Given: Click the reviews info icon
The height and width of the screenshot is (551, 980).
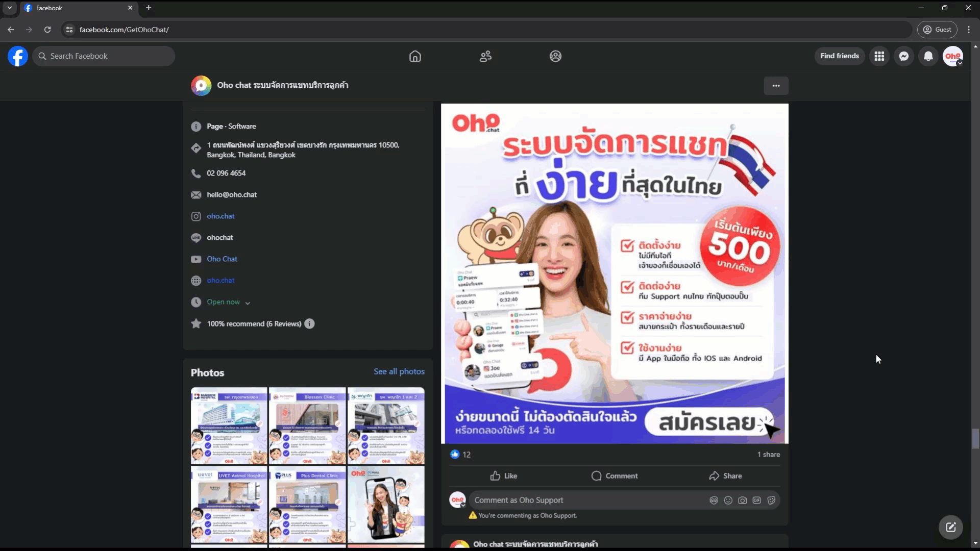Looking at the screenshot, I should tap(309, 324).
